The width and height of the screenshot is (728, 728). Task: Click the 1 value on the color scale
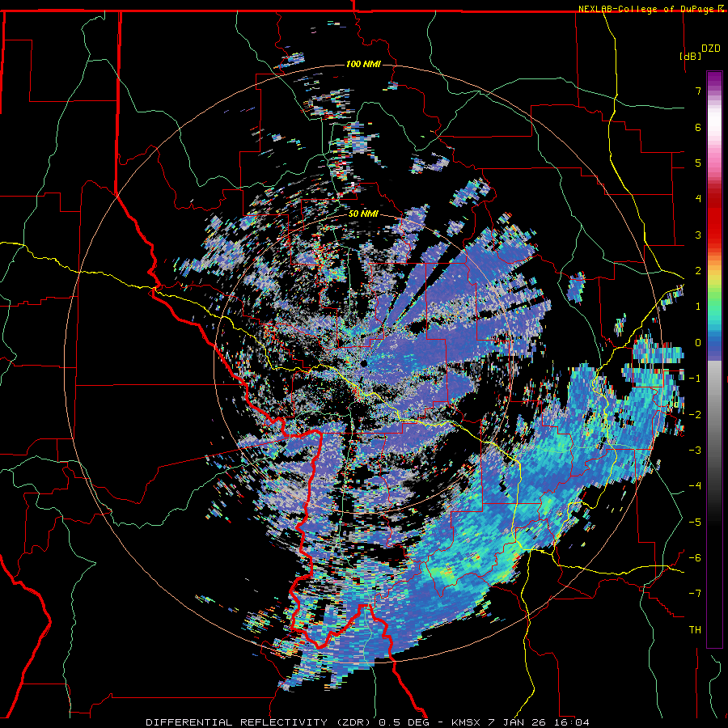698,307
